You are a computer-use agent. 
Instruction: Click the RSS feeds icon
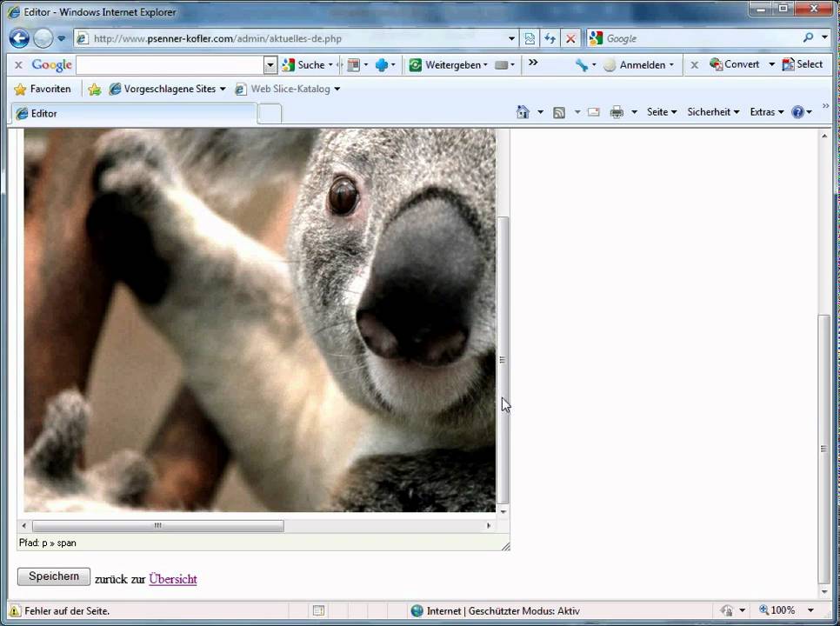point(559,112)
